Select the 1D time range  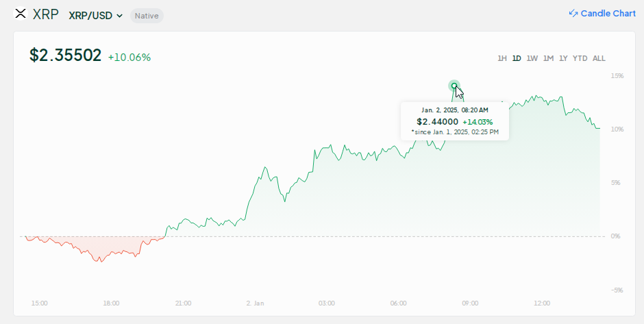(517, 58)
